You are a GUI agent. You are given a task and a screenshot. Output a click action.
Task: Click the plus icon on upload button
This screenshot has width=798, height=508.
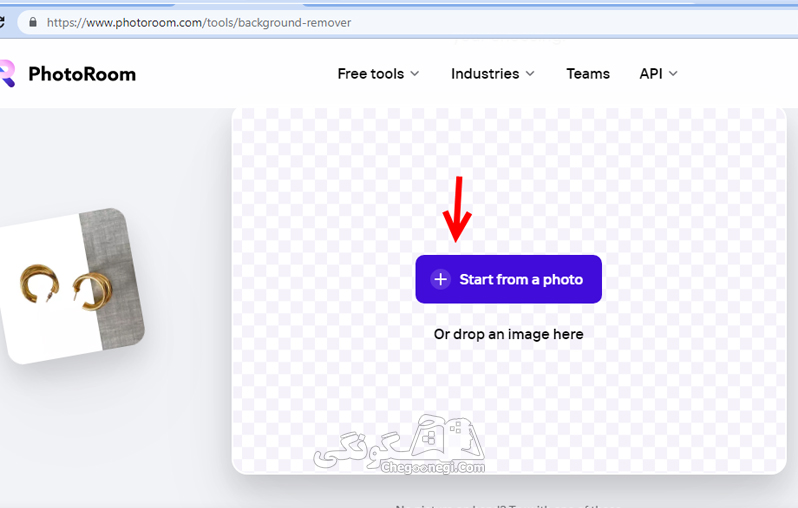point(440,279)
